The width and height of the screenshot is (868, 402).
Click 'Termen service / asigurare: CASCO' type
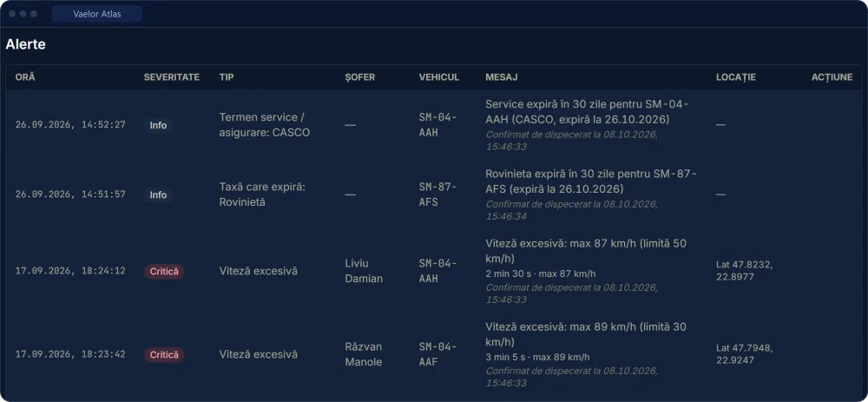(x=265, y=125)
